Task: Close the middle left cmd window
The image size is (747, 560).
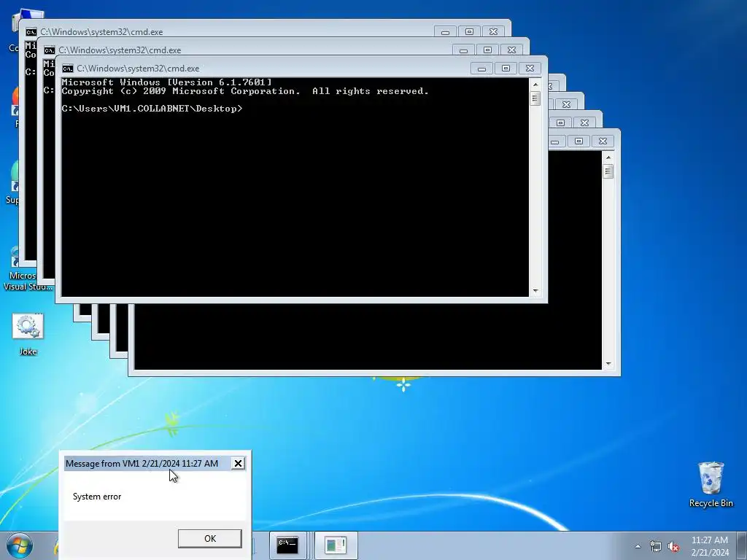Action: (x=511, y=50)
